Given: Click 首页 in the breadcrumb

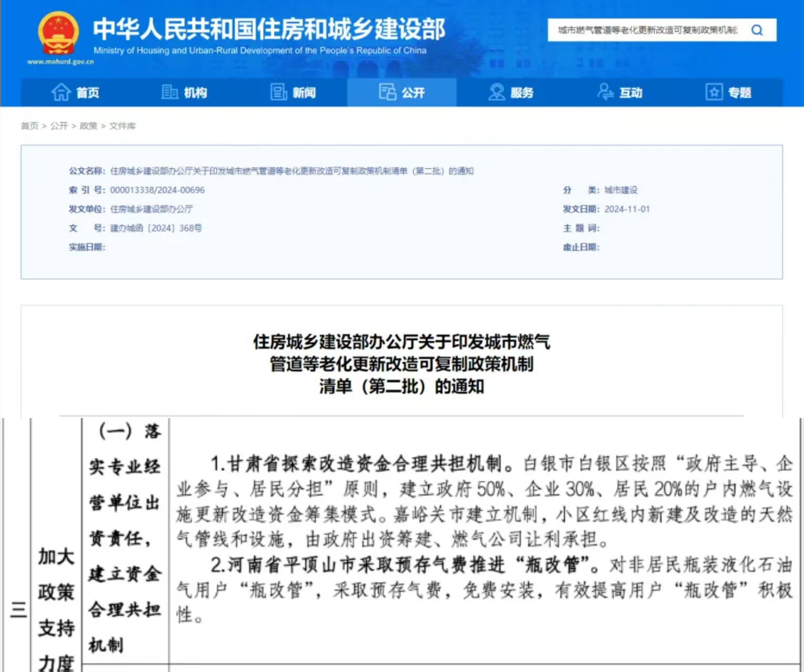Looking at the screenshot, I should [29, 126].
